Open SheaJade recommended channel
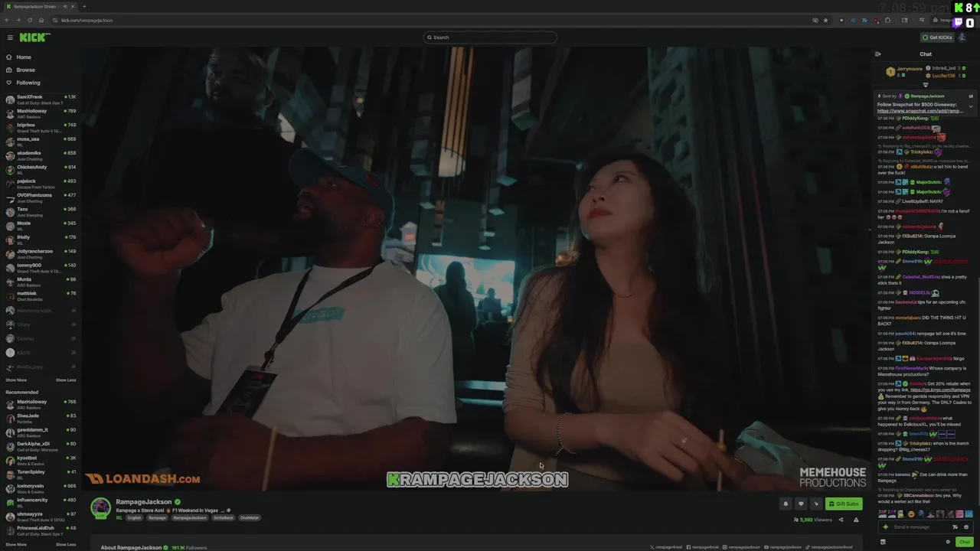The width and height of the screenshot is (980, 551). pyautogui.click(x=40, y=418)
